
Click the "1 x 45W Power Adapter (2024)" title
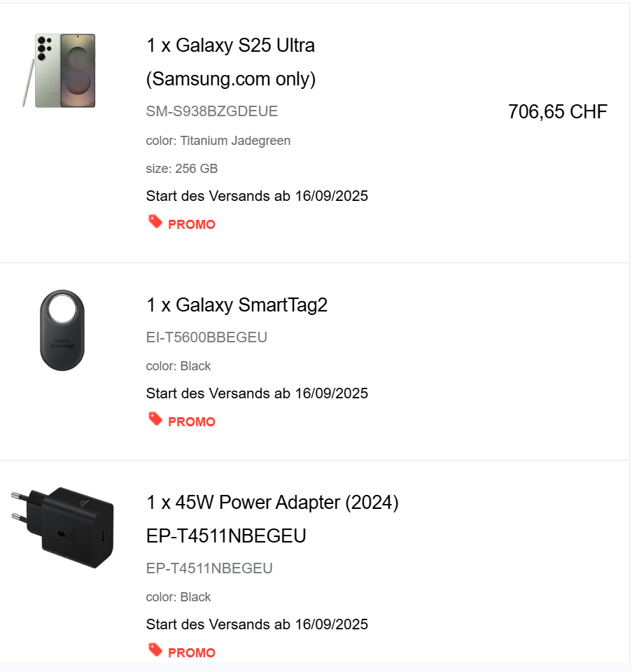pos(272,503)
